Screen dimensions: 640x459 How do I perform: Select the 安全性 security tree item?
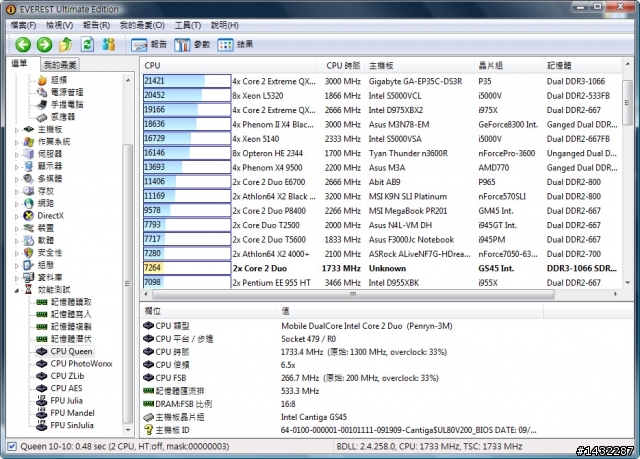tap(50, 253)
